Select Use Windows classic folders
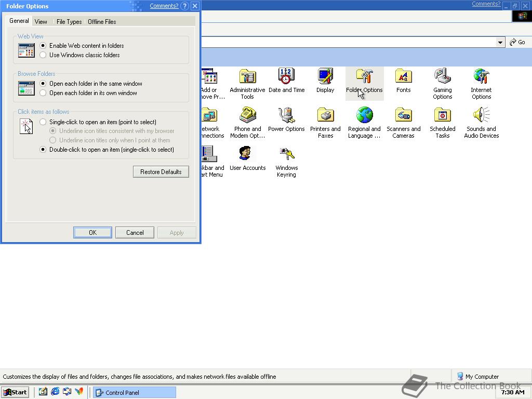The width and height of the screenshot is (532, 399). (43, 55)
